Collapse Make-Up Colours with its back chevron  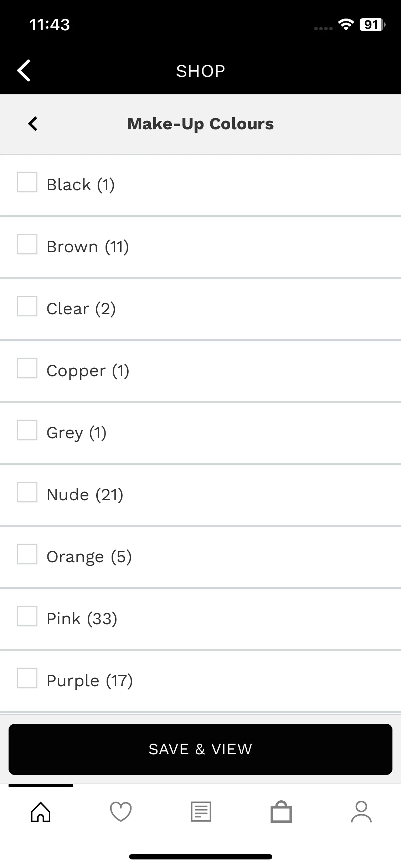point(33,124)
